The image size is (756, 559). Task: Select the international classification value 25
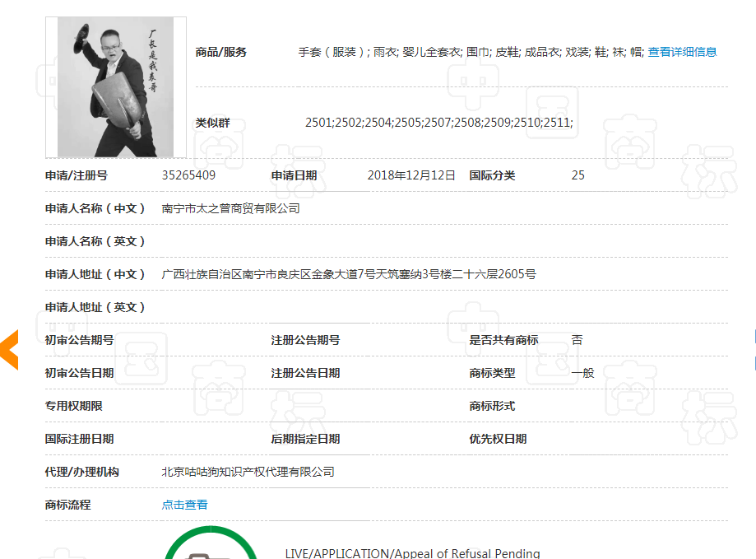pyautogui.click(x=577, y=175)
